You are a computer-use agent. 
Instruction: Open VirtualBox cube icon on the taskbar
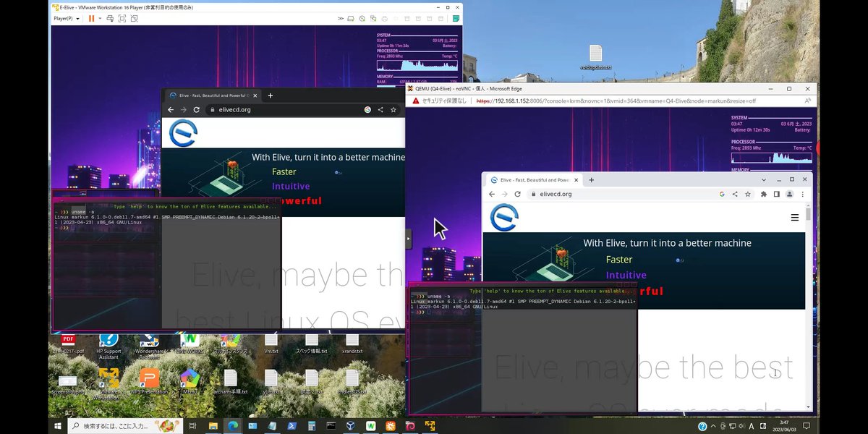click(351, 426)
